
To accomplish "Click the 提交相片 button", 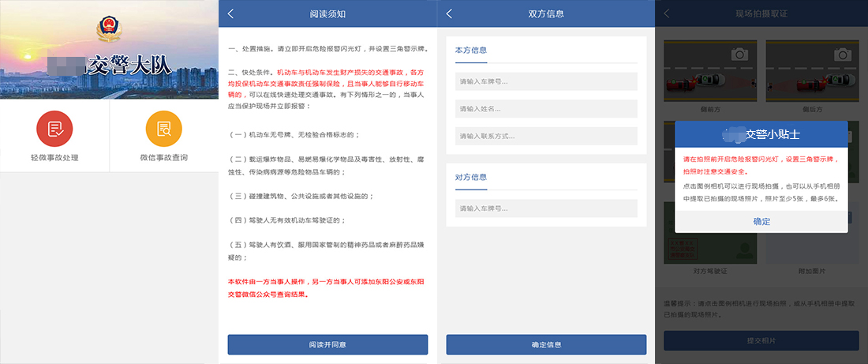I will 761,340.
